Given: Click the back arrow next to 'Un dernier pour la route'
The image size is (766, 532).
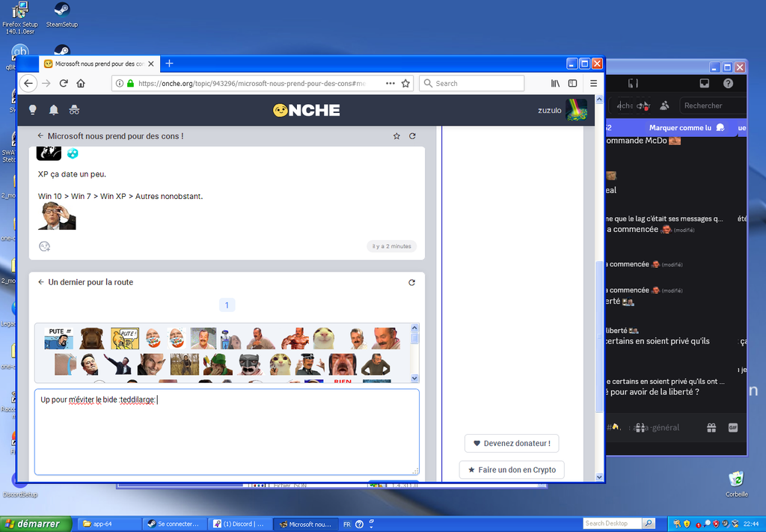Looking at the screenshot, I should click(x=41, y=282).
